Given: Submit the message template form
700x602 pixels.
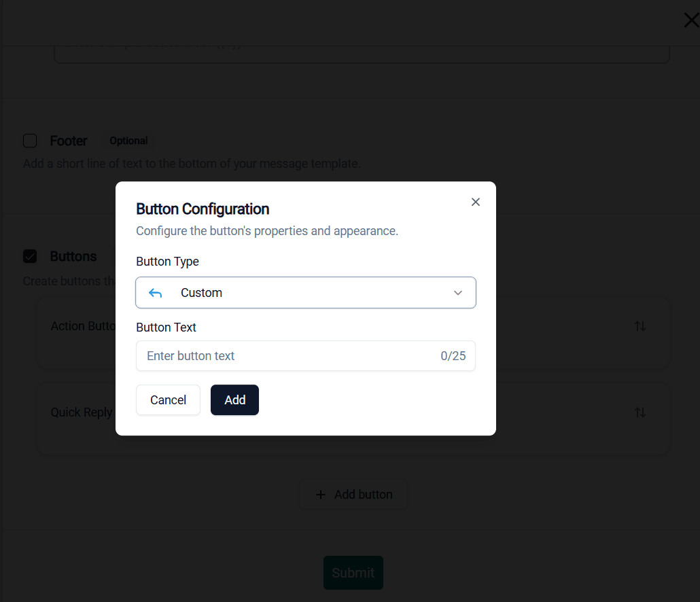Looking at the screenshot, I should pyautogui.click(x=353, y=573).
